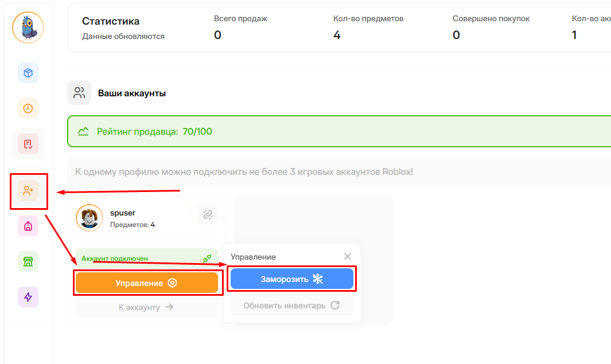Viewport: 611px width, 364px height.
Task: Click the red checklist document sidebar icon
Action: (28, 144)
